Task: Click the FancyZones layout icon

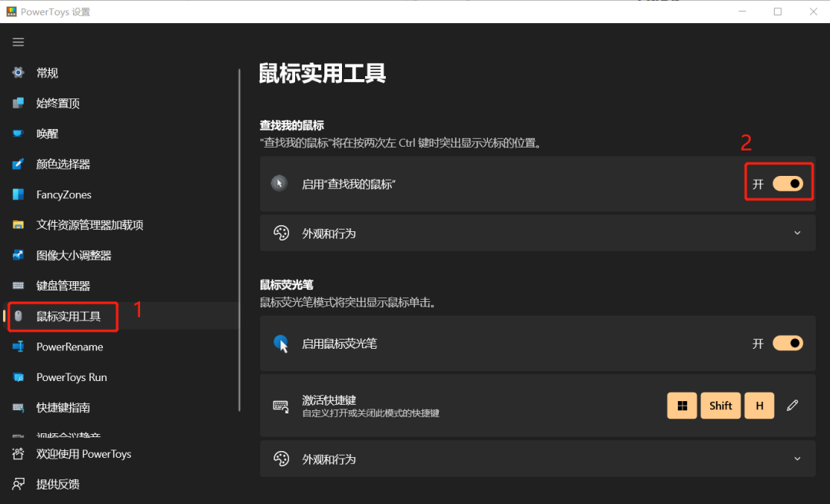Action: [x=18, y=194]
